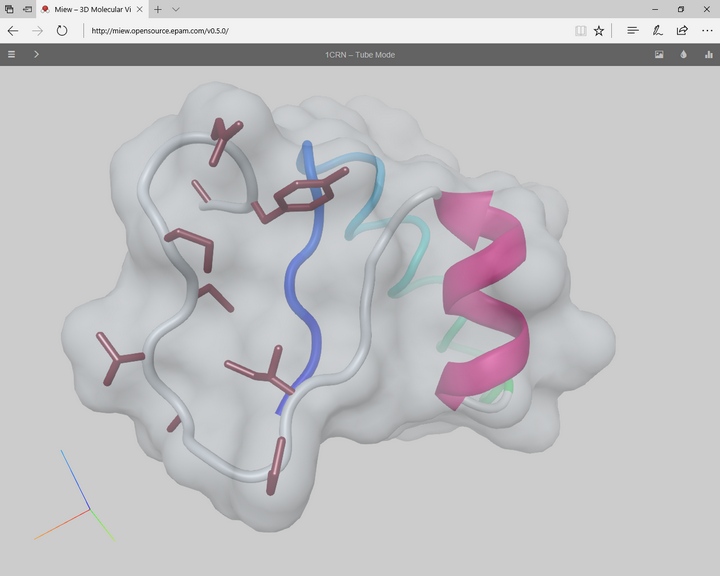Open the display mode picture icon

(x=659, y=54)
